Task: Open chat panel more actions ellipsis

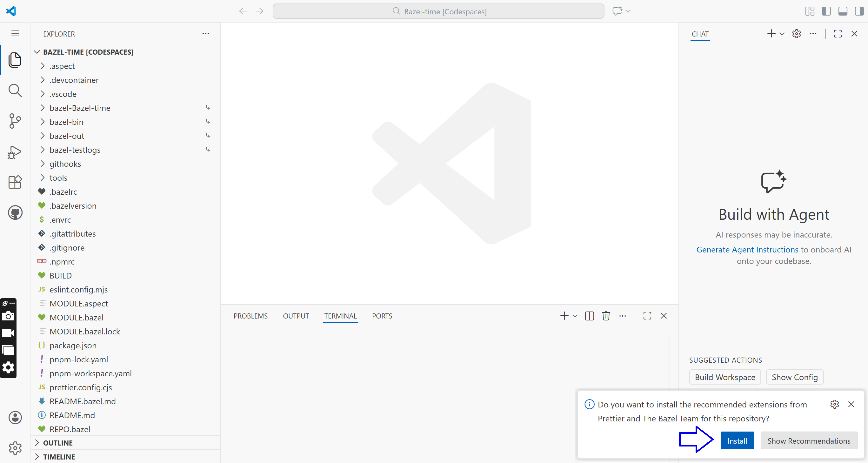Action: 813,34
